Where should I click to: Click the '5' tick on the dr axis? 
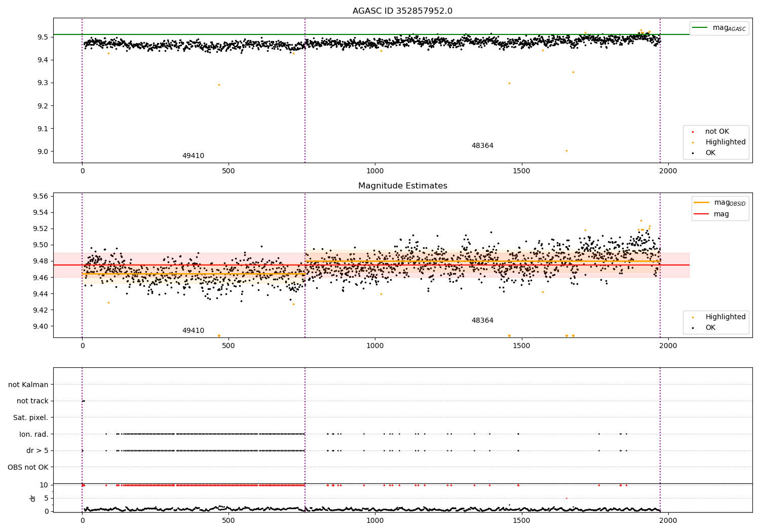pyautogui.click(x=46, y=499)
